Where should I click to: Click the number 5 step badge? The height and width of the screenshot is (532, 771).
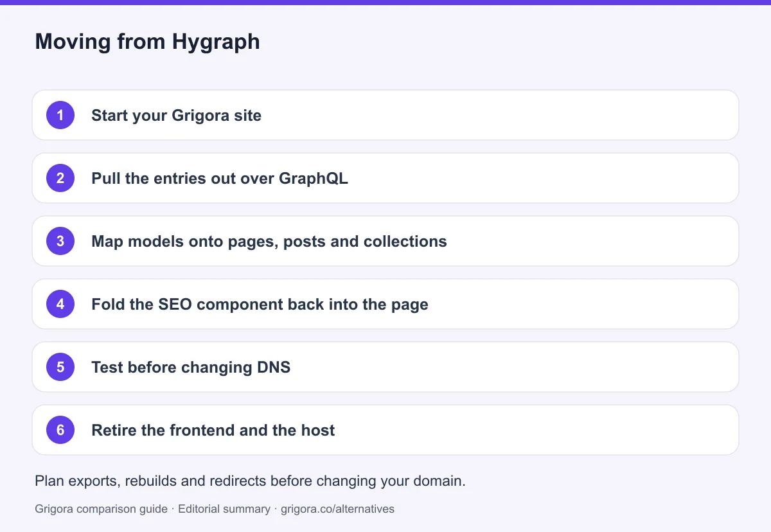click(60, 367)
